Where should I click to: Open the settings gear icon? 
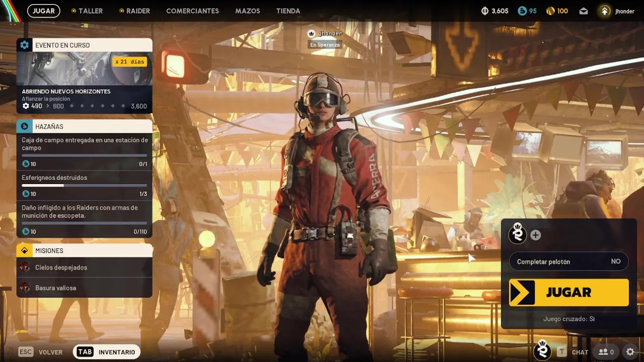(630, 352)
